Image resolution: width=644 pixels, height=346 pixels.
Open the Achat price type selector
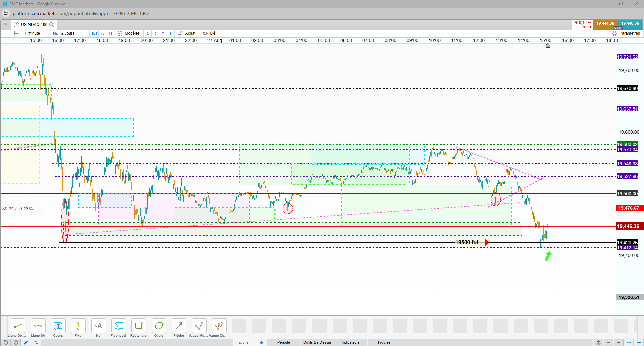(187, 33)
